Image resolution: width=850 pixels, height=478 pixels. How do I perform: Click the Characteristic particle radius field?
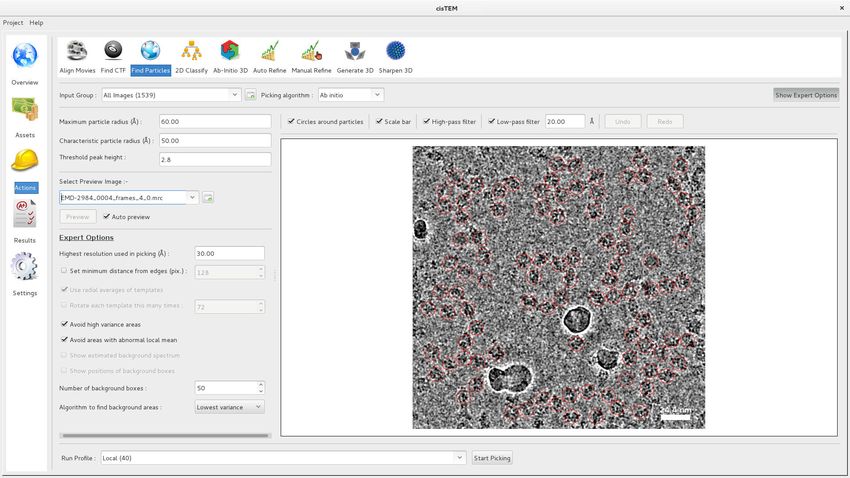coord(215,140)
